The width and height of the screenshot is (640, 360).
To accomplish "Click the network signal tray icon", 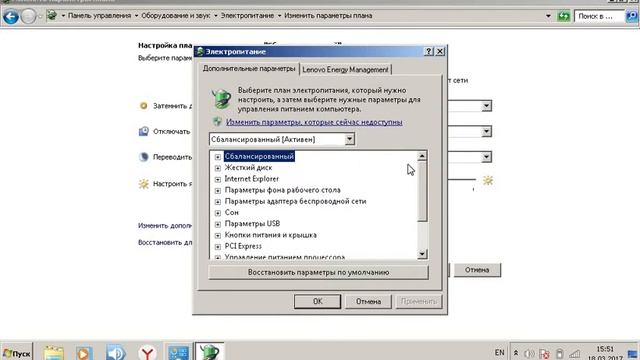I will pos(575,353).
